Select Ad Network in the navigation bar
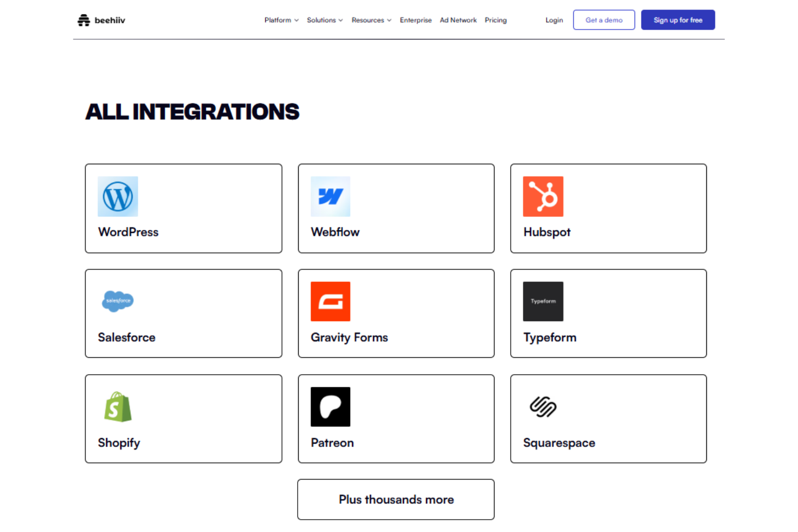Viewport: 798px width, 532px height. coord(458,20)
